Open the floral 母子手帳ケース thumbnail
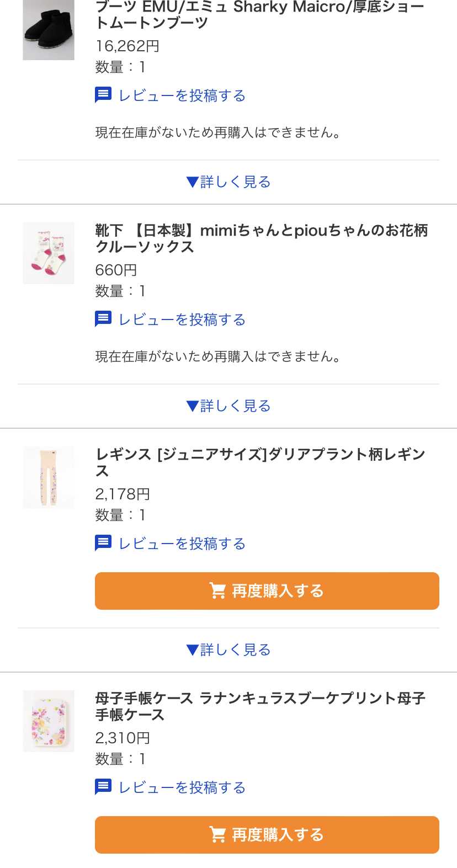457x868 pixels. [49, 721]
